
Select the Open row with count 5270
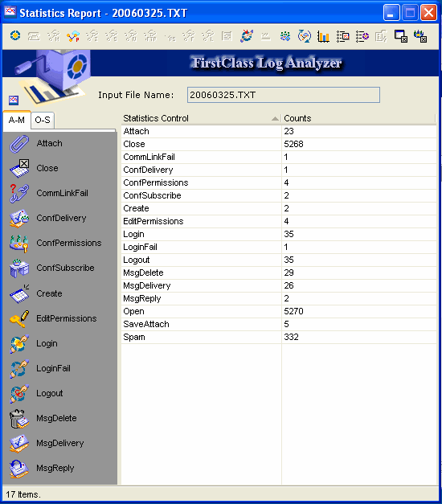[x=278, y=311]
